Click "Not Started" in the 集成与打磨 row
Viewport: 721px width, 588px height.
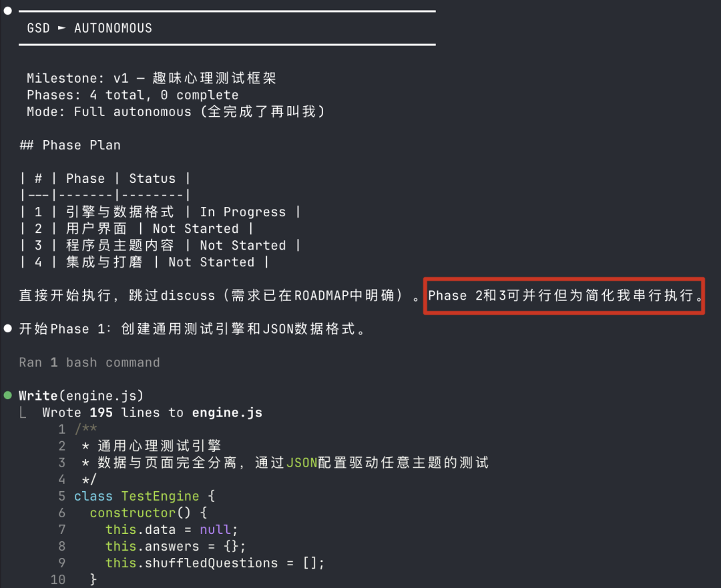(211, 262)
